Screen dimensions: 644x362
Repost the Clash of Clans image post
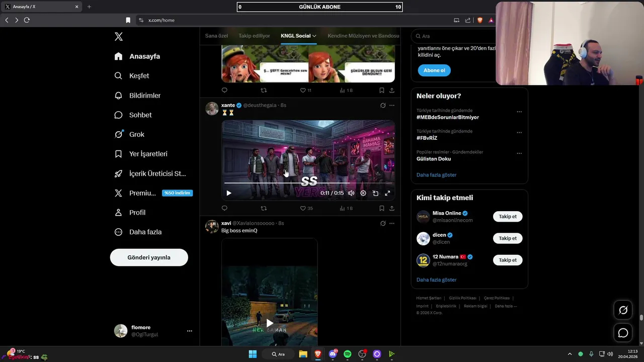[x=264, y=90]
